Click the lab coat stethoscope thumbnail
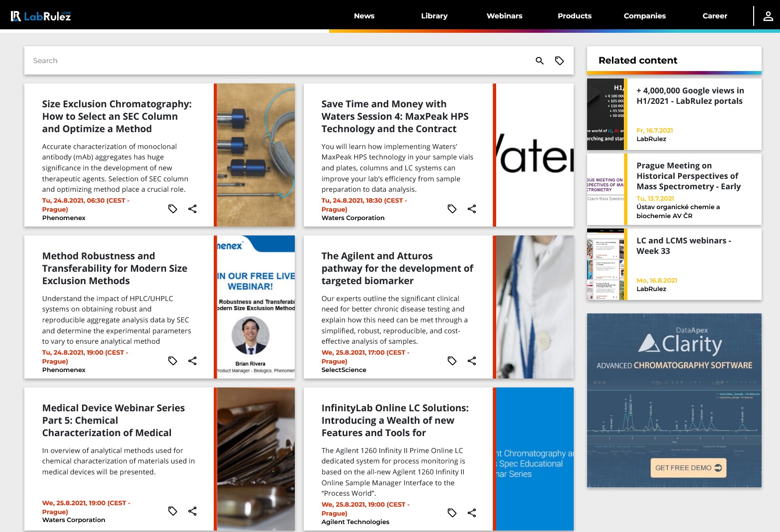The height and width of the screenshot is (532, 780). point(535,307)
